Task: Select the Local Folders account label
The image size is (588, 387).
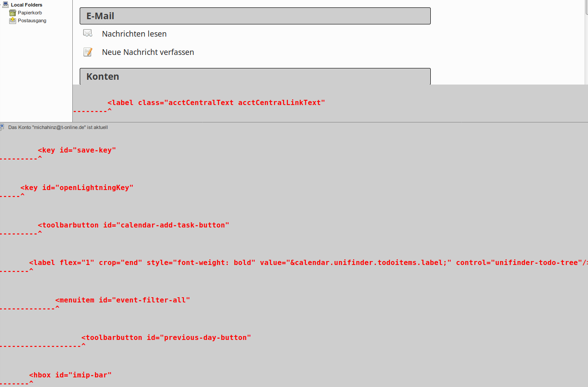Action: (x=27, y=5)
